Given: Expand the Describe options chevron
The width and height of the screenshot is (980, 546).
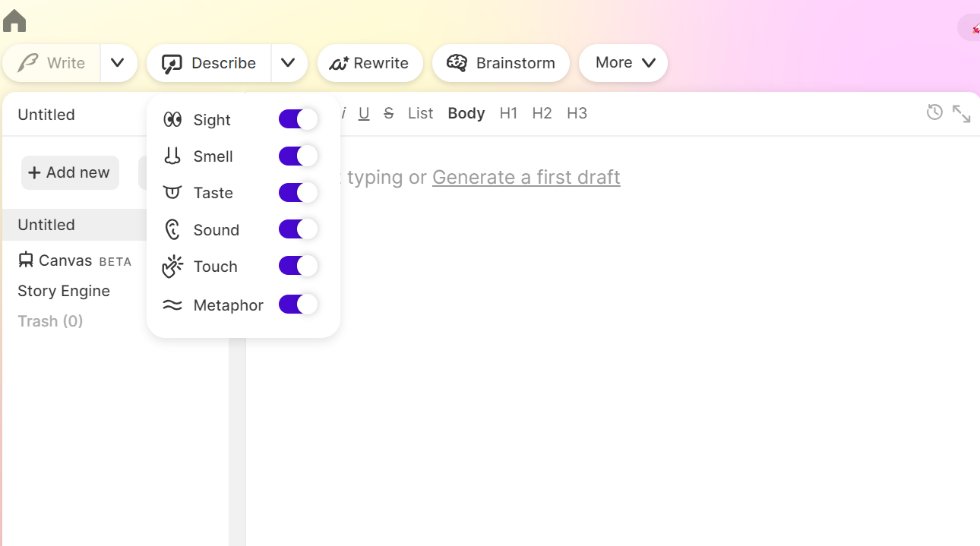Looking at the screenshot, I should pos(289,63).
